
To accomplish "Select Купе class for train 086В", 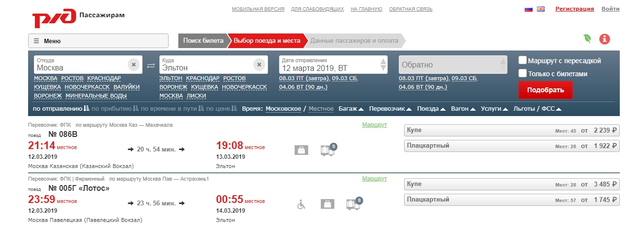I will tap(512, 131).
